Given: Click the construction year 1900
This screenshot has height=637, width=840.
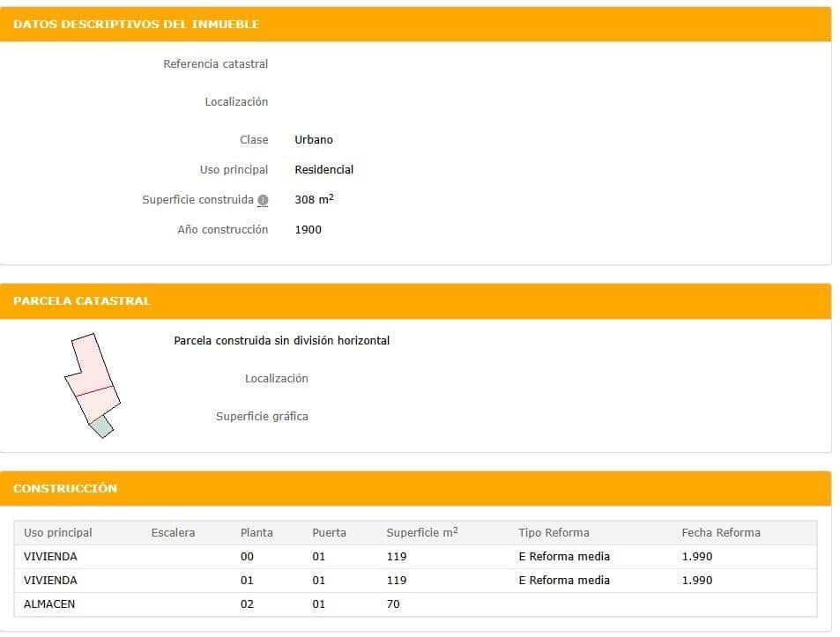Looking at the screenshot, I should pos(308,229).
